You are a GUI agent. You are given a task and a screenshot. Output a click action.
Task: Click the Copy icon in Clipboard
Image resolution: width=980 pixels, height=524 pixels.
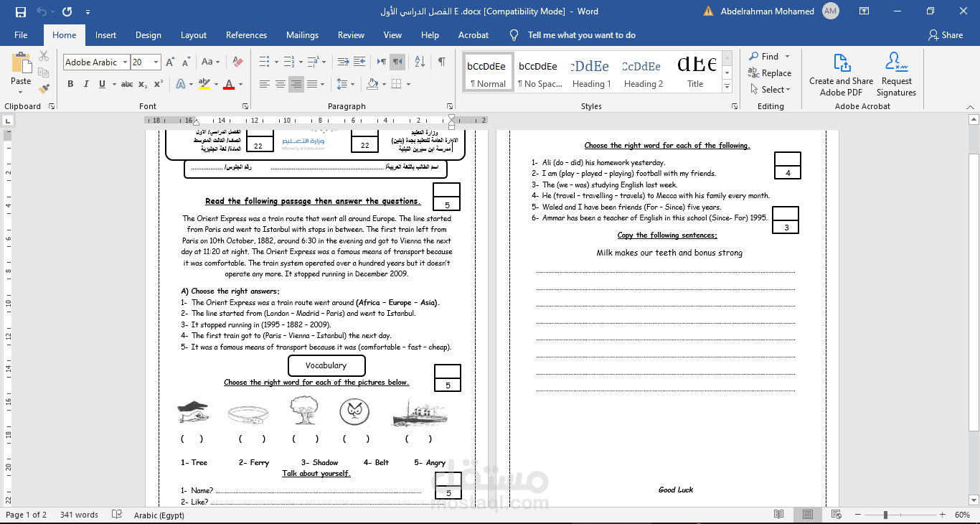(x=44, y=73)
